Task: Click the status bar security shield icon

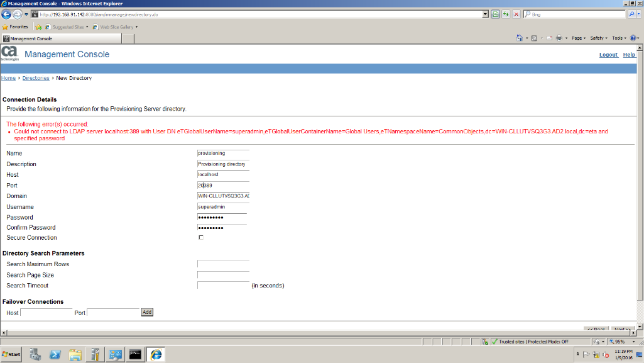Action: [485, 342]
